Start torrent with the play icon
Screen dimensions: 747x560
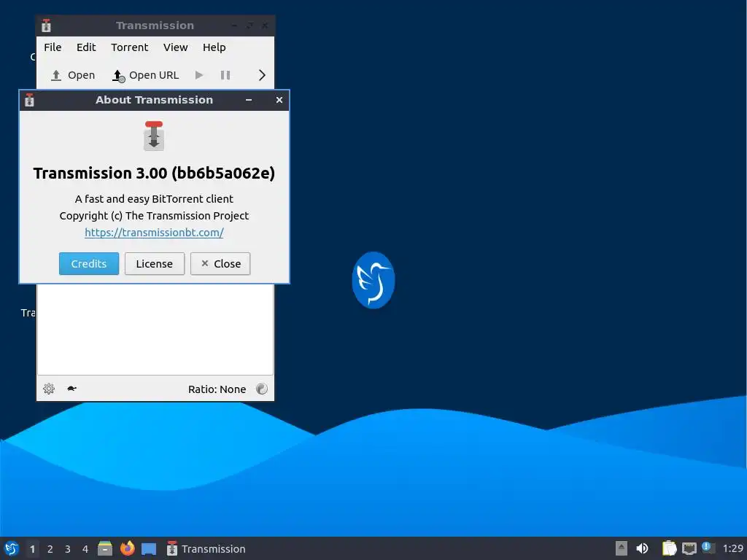[x=199, y=75]
